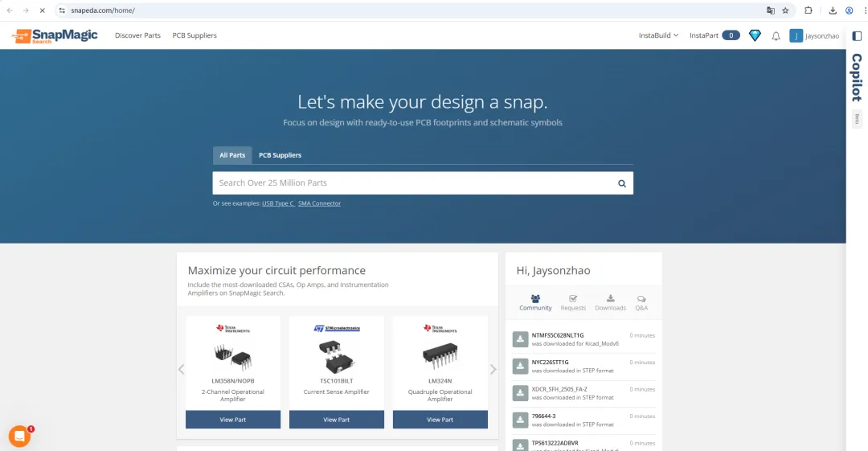Click the Jaysonzhao username in the header
The image size is (868, 451).
tap(822, 36)
